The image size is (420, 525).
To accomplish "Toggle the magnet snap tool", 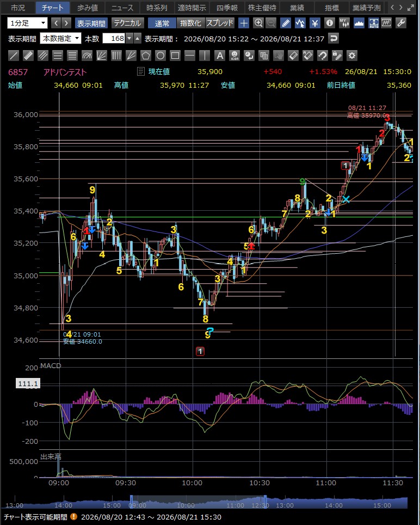I will [x=323, y=55].
